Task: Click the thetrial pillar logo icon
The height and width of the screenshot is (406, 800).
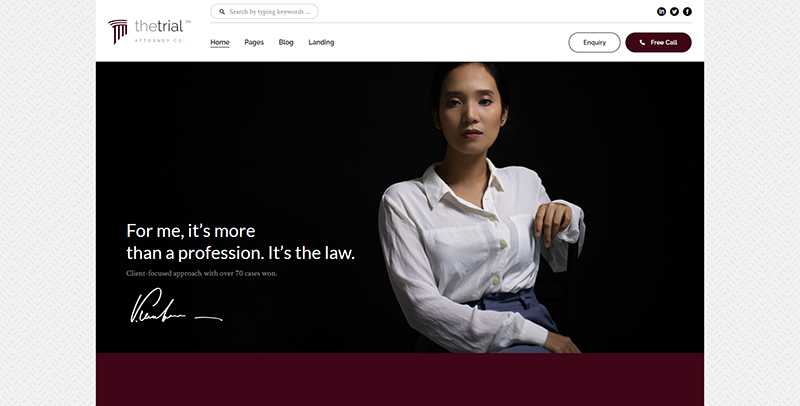Action: point(118,32)
